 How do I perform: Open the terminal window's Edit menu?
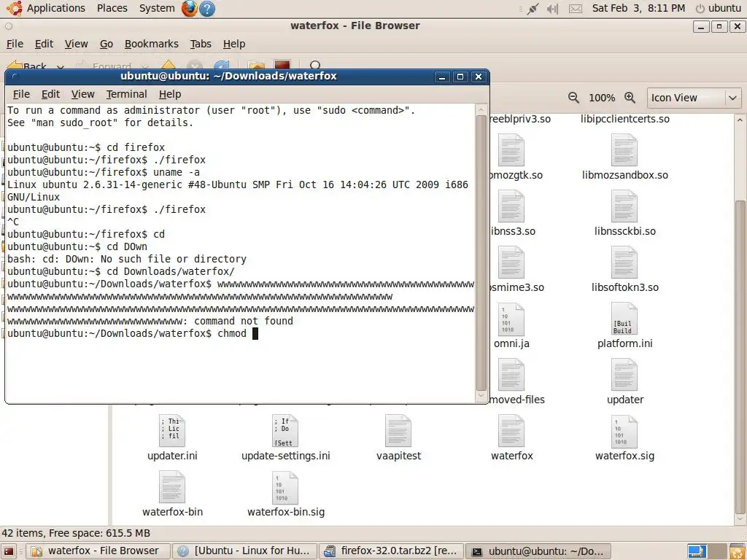(x=50, y=94)
